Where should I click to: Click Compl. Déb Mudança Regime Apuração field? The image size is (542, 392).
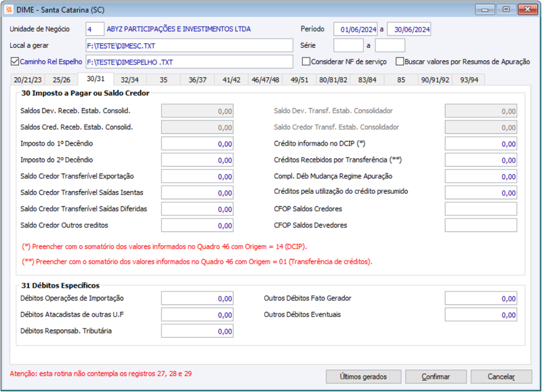(481, 176)
